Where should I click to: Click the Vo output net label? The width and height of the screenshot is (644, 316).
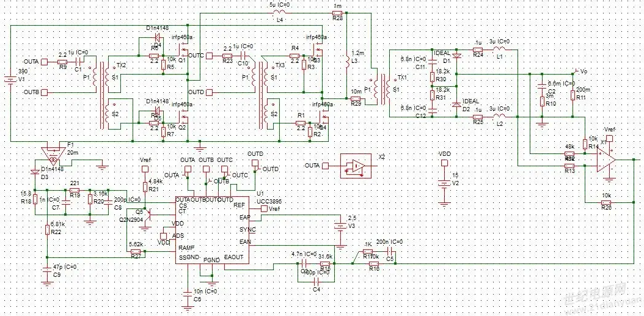tap(582, 71)
